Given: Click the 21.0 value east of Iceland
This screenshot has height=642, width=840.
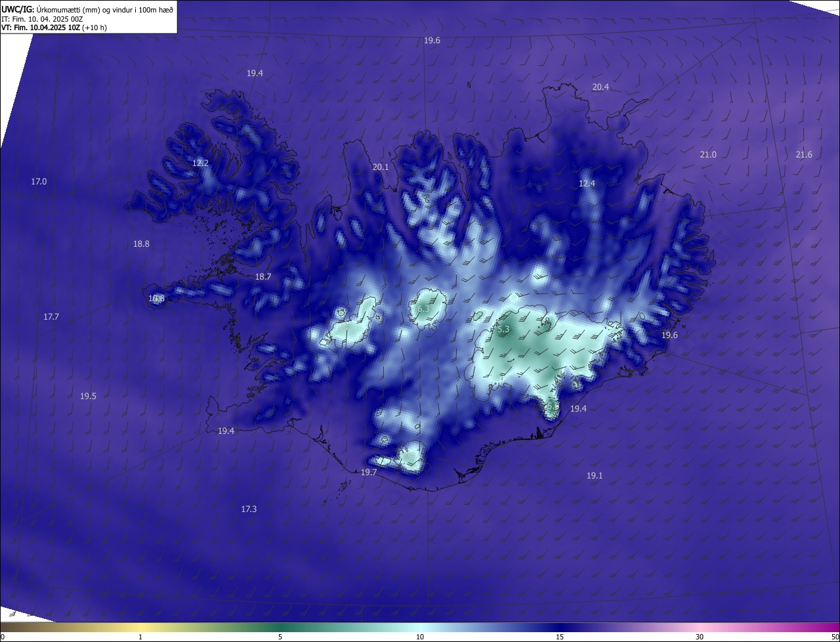Looking at the screenshot, I should (708, 155).
